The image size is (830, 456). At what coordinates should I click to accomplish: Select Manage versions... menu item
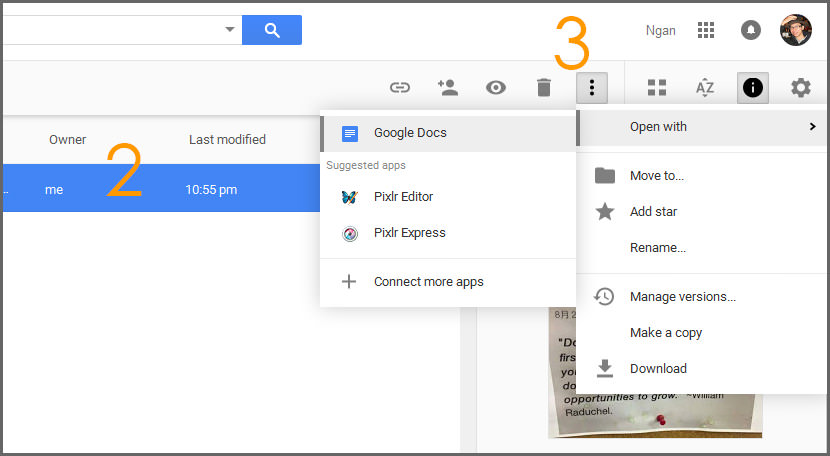click(x=701, y=297)
